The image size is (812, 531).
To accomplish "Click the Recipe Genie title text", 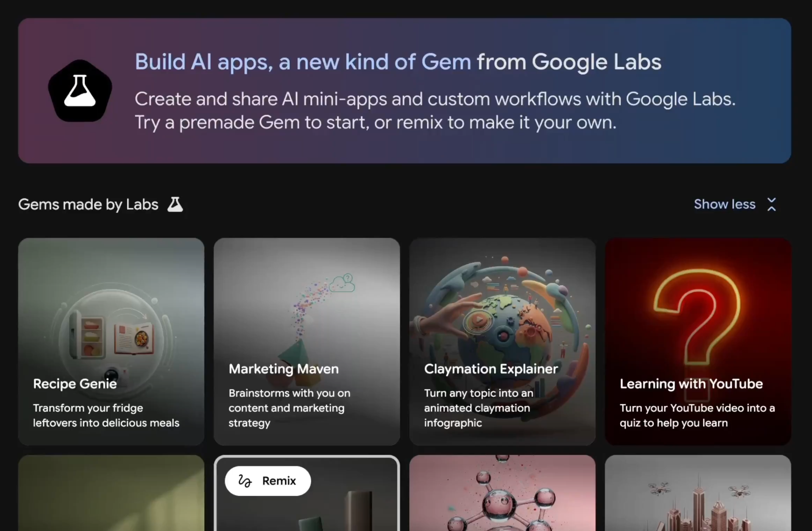I will click(75, 384).
